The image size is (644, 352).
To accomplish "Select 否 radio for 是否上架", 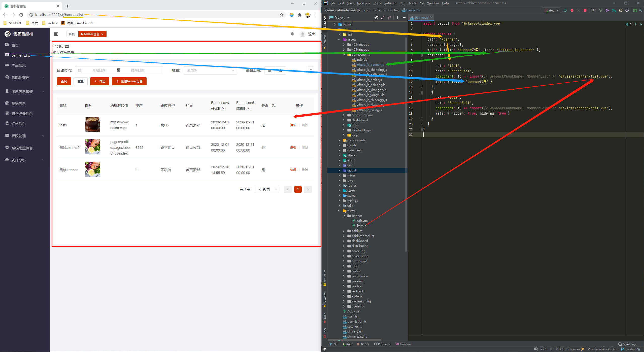I will coord(280,70).
